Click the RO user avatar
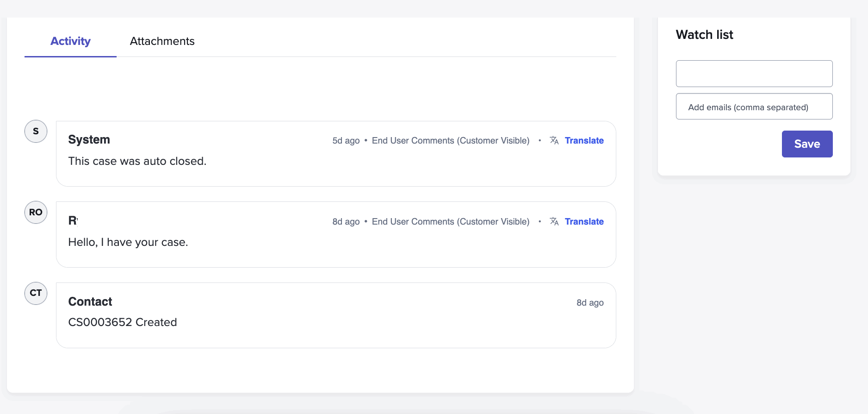868x414 pixels. (x=36, y=213)
